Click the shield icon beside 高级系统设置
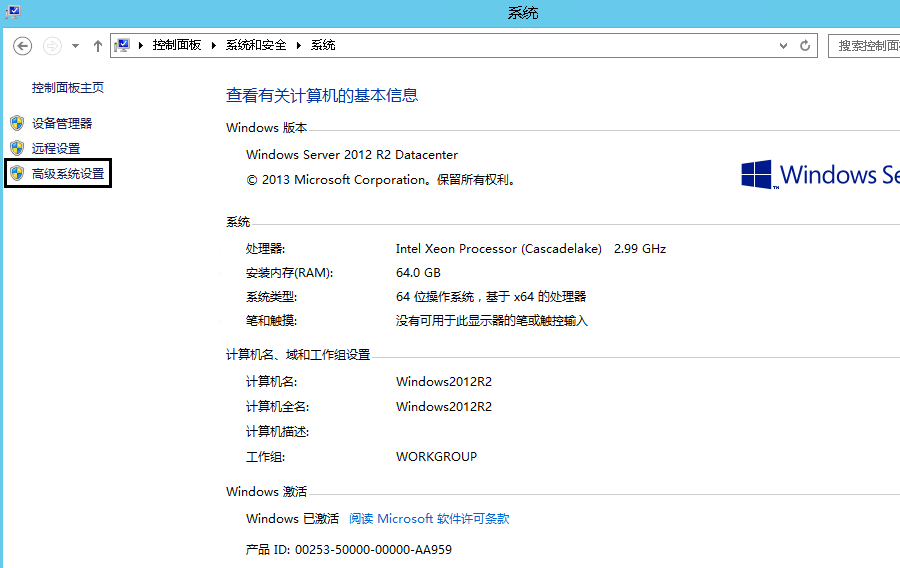The width and height of the screenshot is (900, 568). tap(17, 173)
